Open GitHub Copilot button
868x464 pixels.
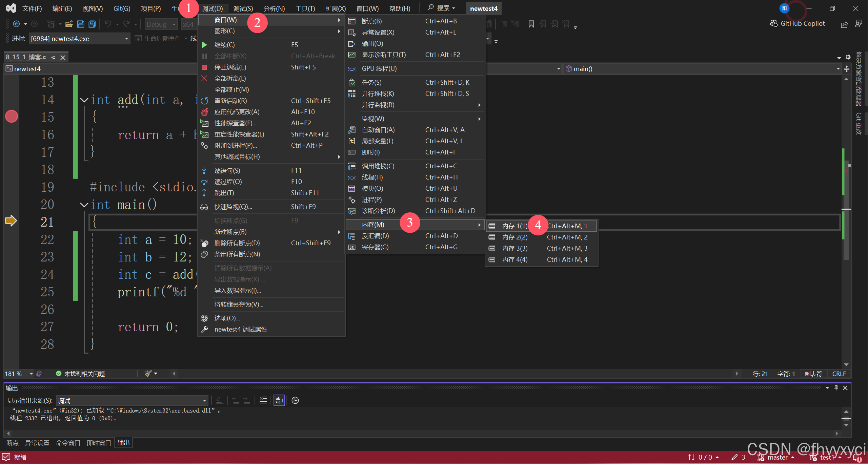click(797, 23)
